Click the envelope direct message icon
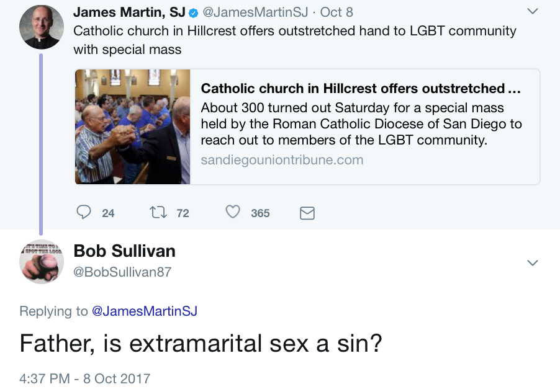The height and width of the screenshot is (392, 560). pos(307,213)
